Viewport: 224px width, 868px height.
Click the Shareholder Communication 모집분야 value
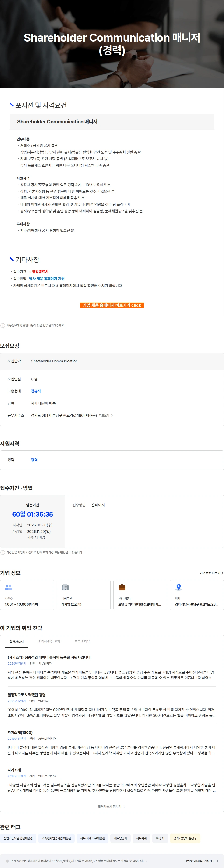(x=54, y=361)
